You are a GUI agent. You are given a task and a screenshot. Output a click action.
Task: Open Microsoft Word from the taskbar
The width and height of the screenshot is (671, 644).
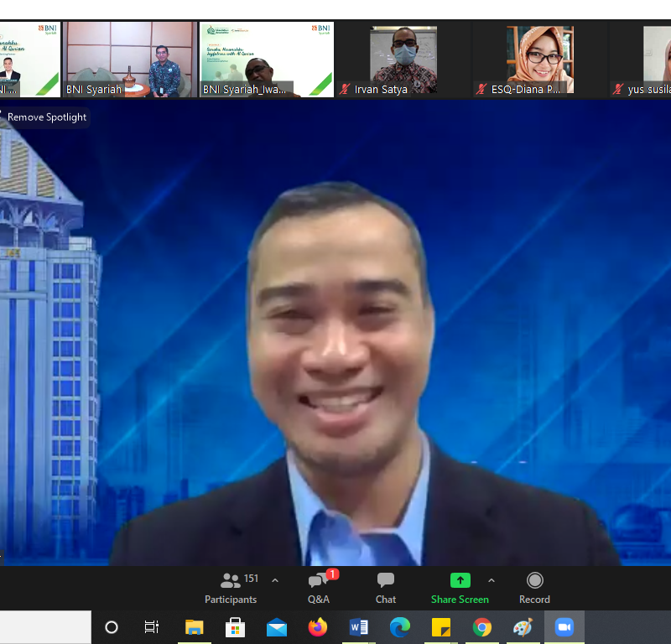point(359,627)
